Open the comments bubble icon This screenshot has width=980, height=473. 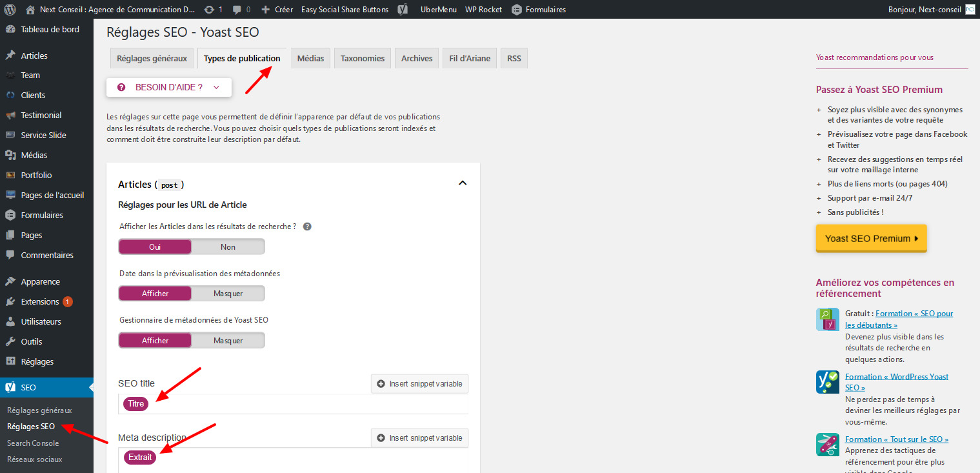[x=237, y=10]
